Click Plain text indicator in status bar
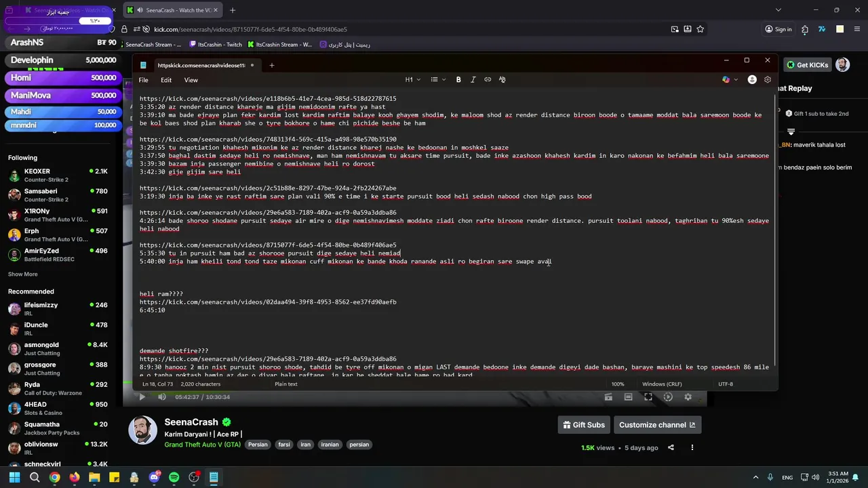Image resolution: width=868 pixels, height=488 pixels. (286, 384)
